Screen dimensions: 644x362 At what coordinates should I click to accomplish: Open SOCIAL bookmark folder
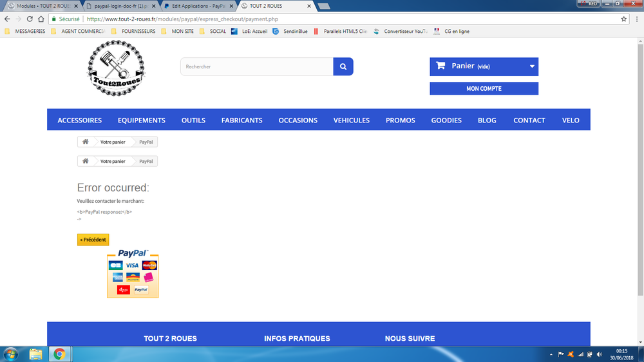click(213, 31)
